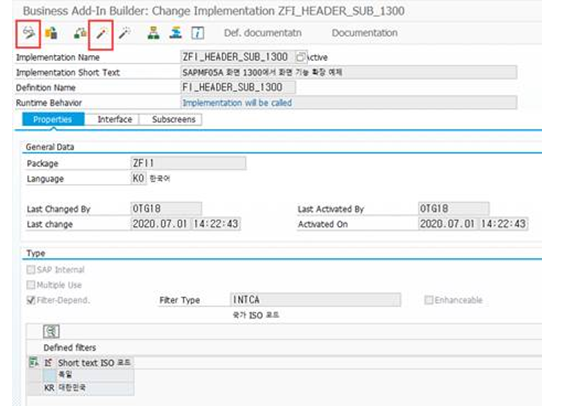The height and width of the screenshot is (407, 578).
Task: Click the select-all icon in filters table header
Action: (34, 363)
